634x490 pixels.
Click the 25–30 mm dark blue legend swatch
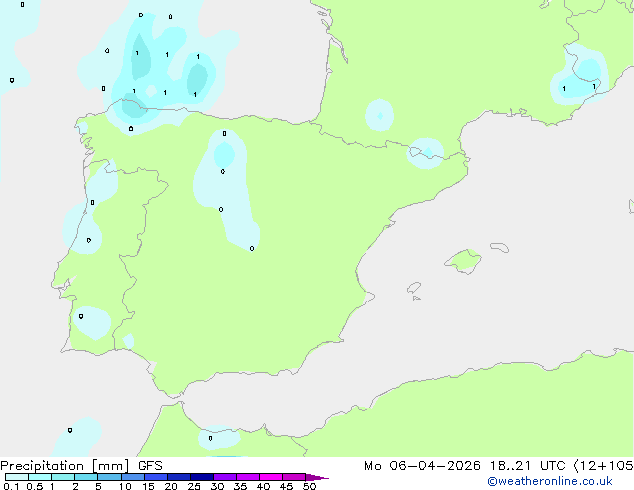click(201, 477)
